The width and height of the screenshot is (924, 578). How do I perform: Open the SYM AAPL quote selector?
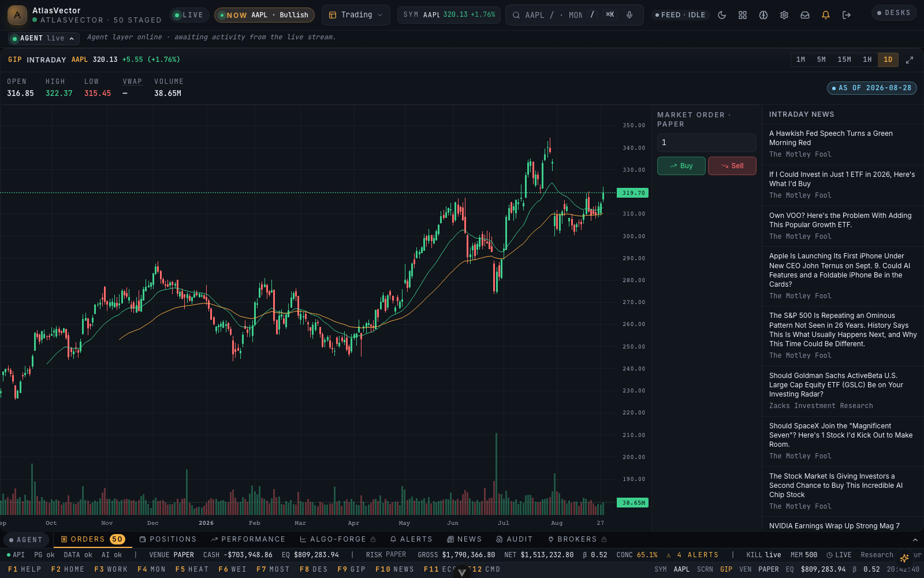pos(449,15)
